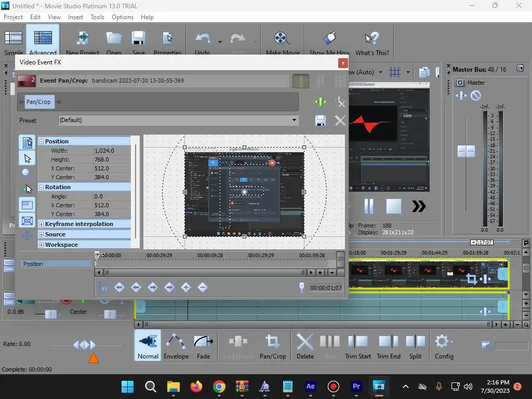Screen dimensions: 532x399
Task: Adjust the playback Rate slider
Action: [85, 345]
